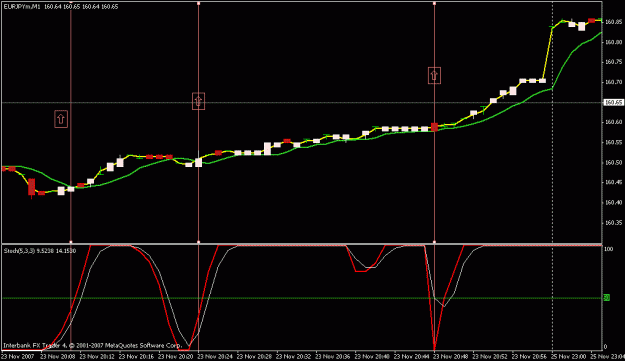Click the 23 Nov 20:32 time label
The height and width of the screenshot is (361, 625).
tap(293, 356)
